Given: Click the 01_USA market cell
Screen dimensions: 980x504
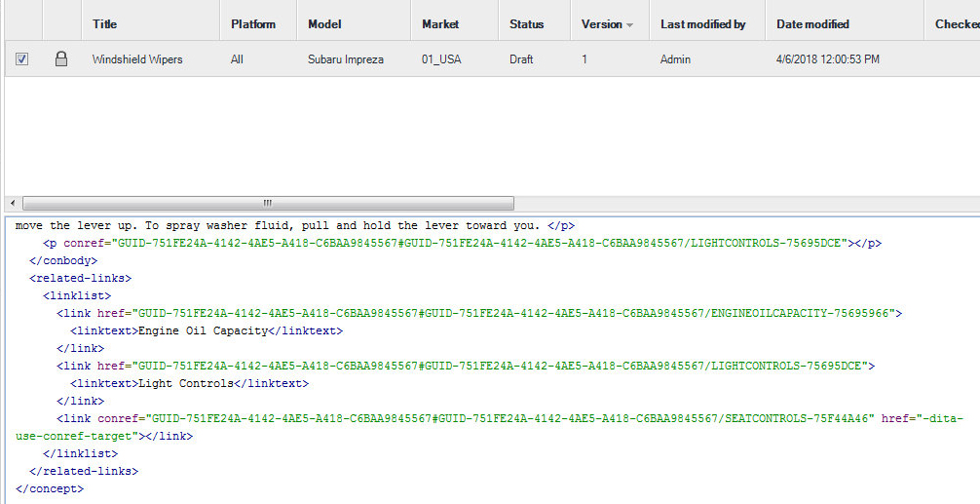Looking at the screenshot, I should 441,59.
